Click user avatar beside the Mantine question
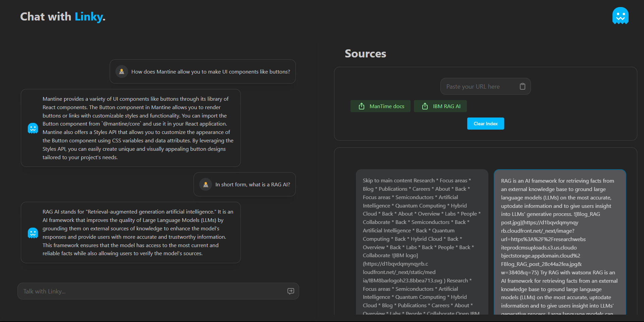The height and width of the screenshot is (322, 644). tap(122, 72)
